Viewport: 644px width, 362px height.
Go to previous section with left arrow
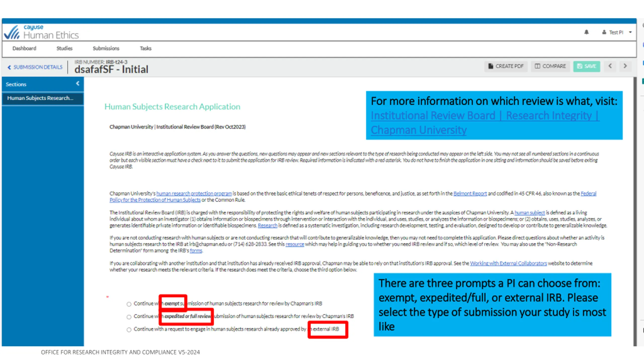tap(610, 66)
